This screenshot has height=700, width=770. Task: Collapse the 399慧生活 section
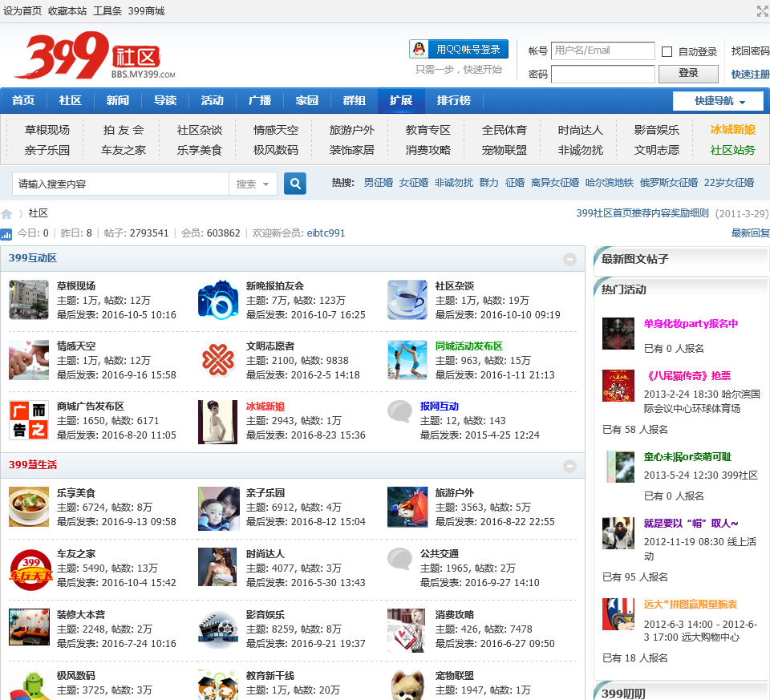point(569,466)
